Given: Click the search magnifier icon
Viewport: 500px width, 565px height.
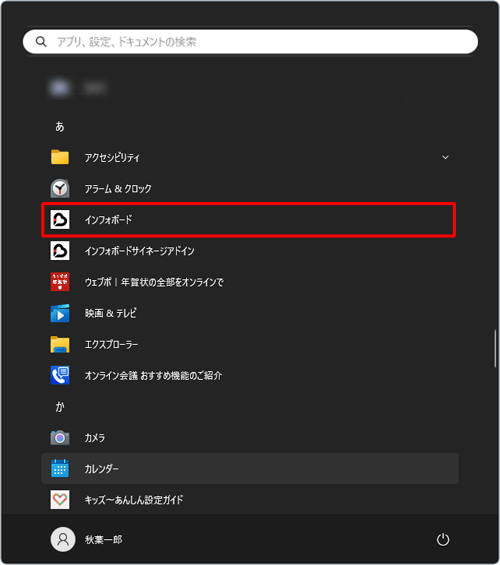Looking at the screenshot, I should [x=41, y=42].
